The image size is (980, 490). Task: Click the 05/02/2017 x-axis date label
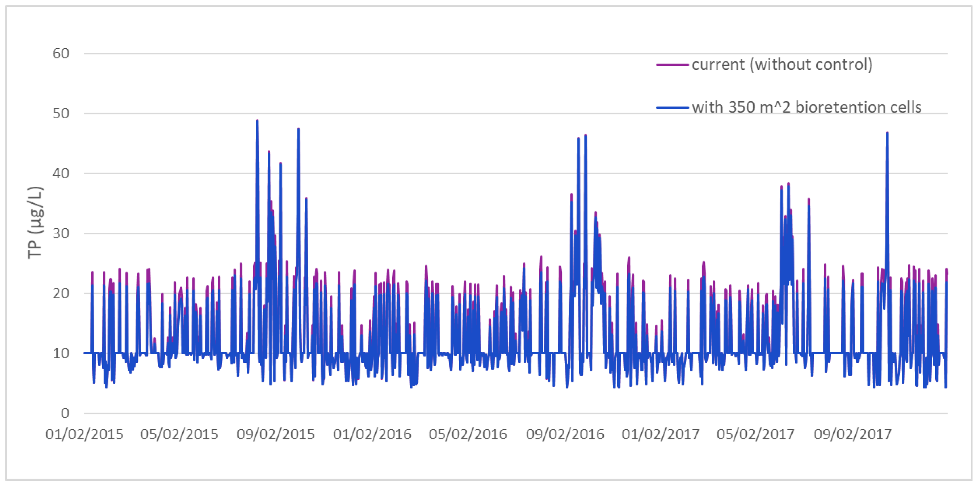tap(755, 434)
